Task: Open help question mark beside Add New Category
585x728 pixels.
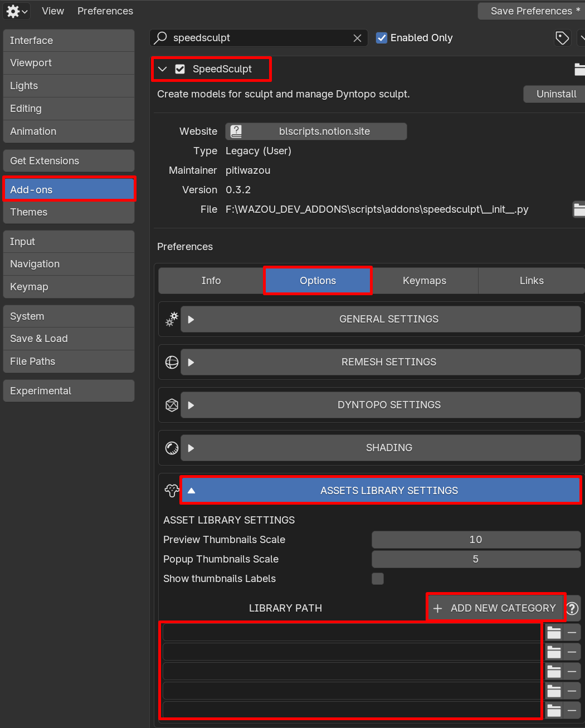Action: point(572,608)
